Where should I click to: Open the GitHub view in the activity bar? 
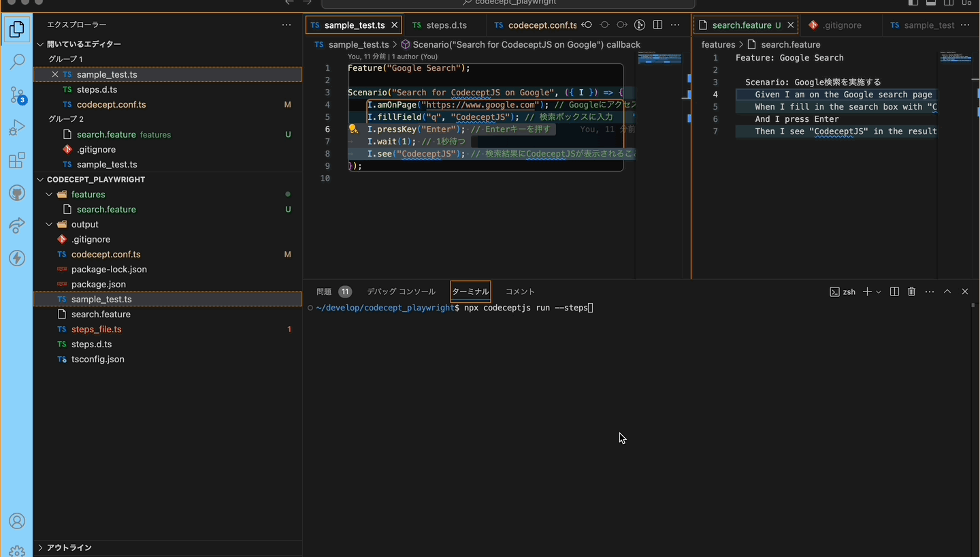[x=16, y=193]
